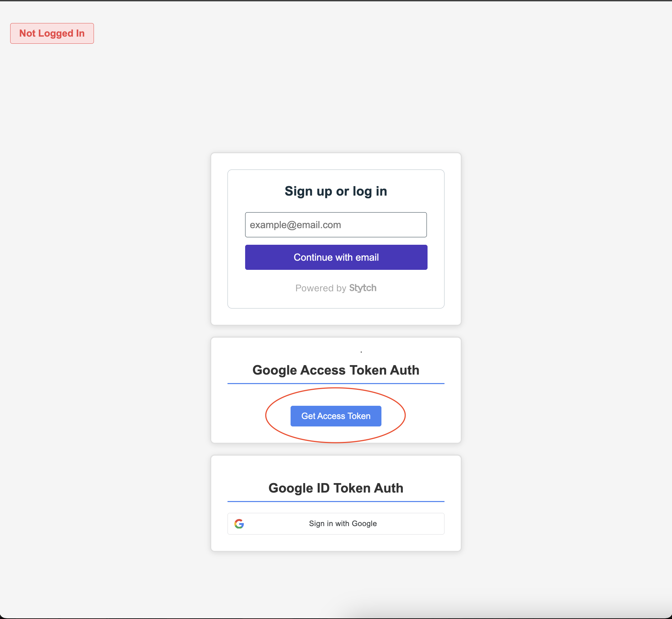The image size is (672, 619).
Task: Click the word "Logged" in status badge
Action: 56,33
